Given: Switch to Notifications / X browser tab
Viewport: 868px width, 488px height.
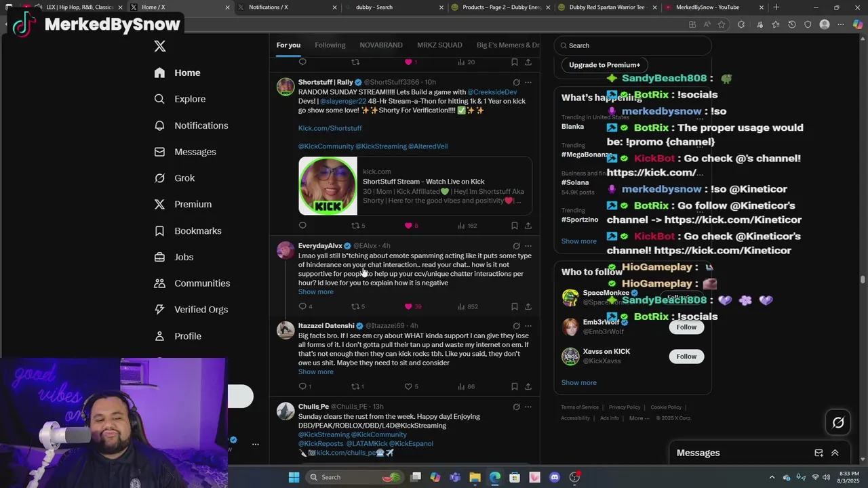Looking at the screenshot, I should tap(287, 7).
